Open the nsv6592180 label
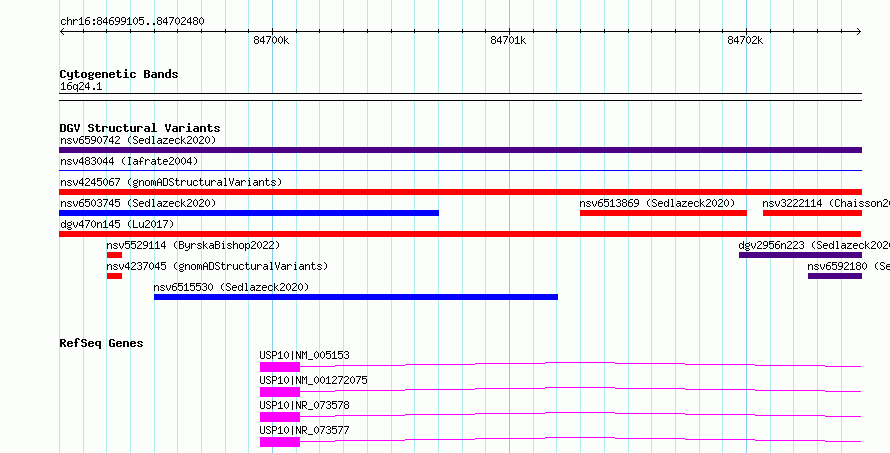This screenshot has width=890, height=453. click(849, 266)
